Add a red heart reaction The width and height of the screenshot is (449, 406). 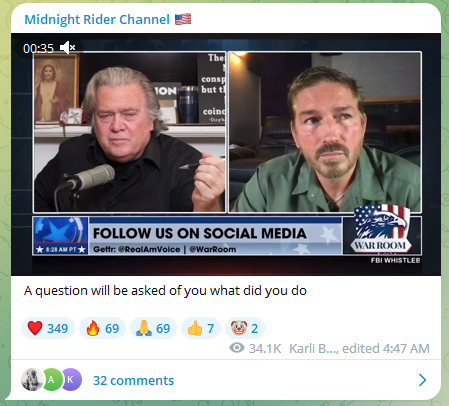48,328
